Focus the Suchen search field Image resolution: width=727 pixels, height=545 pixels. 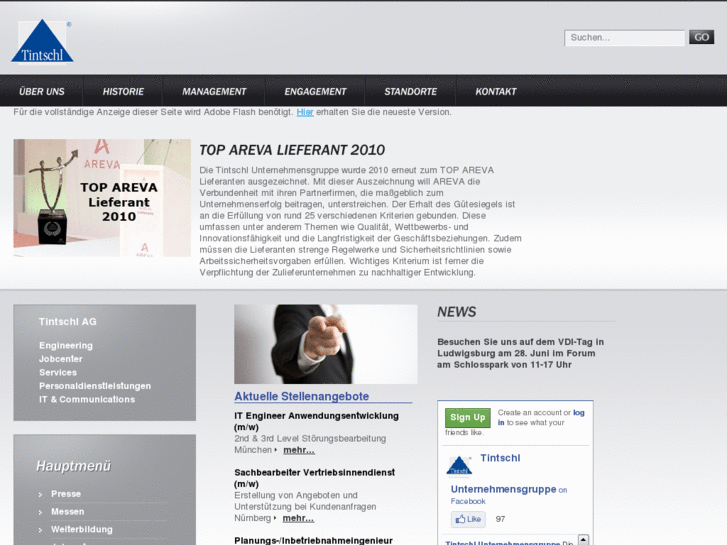pyautogui.click(x=624, y=38)
